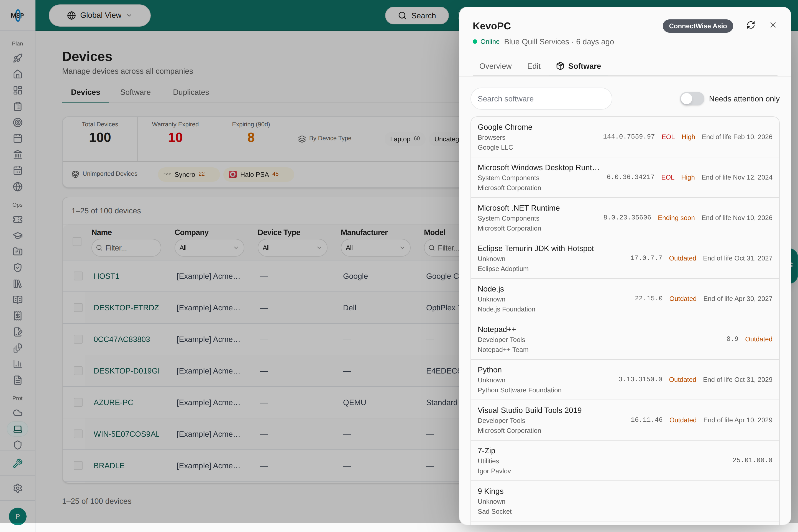Image resolution: width=798 pixels, height=532 pixels.
Task: Open the bar chart reports icon
Action: coord(18,364)
